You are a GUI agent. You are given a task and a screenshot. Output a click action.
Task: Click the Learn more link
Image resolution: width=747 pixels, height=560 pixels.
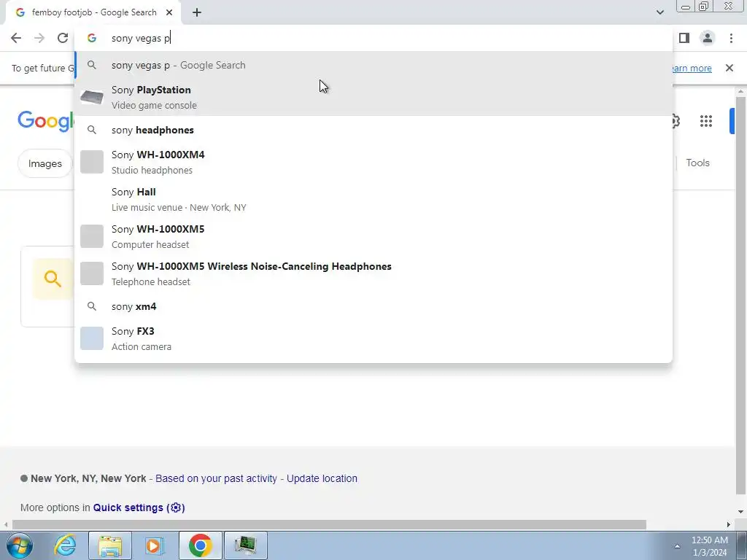coord(691,68)
